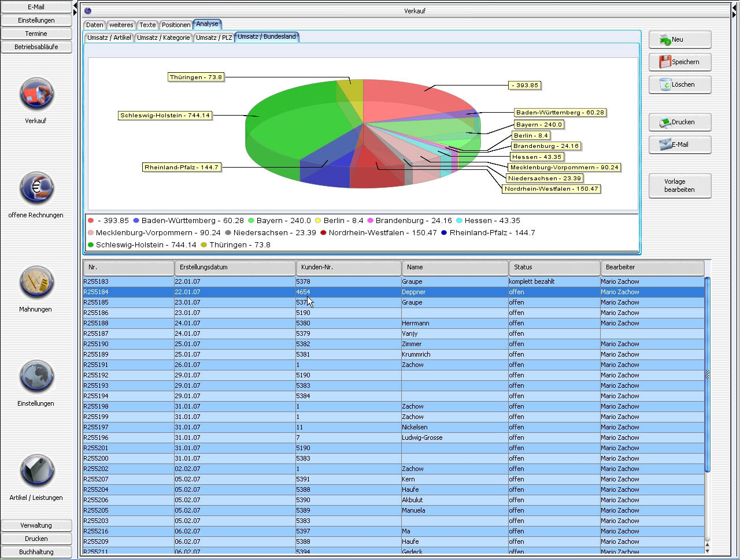
Task: Click the Neu button
Action: pos(680,39)
